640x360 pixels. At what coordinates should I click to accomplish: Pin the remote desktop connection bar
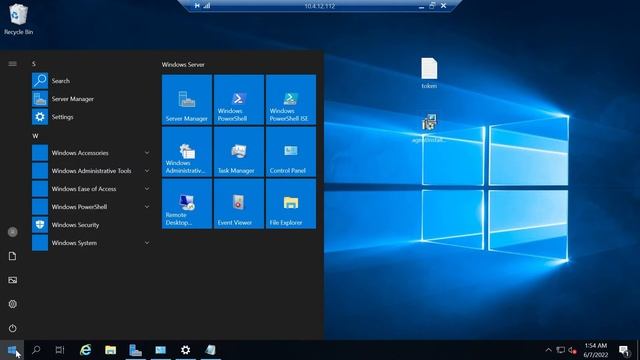(x=197, y=6)
